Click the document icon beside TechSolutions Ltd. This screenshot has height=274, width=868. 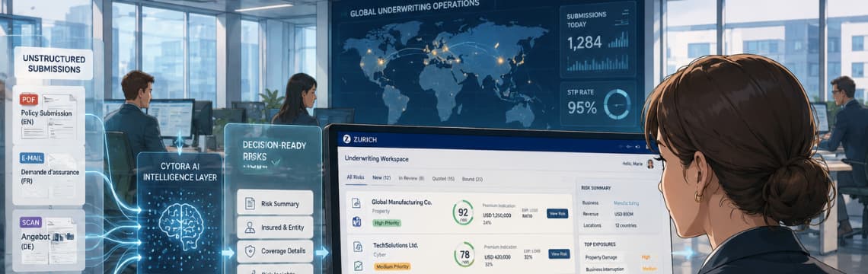pos(358,247)
